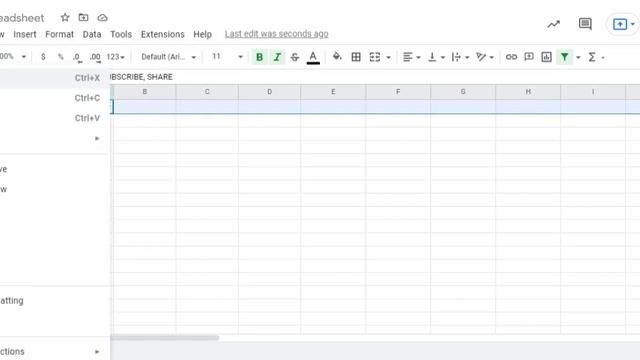Expand the paste special submenu arrow

97,138
